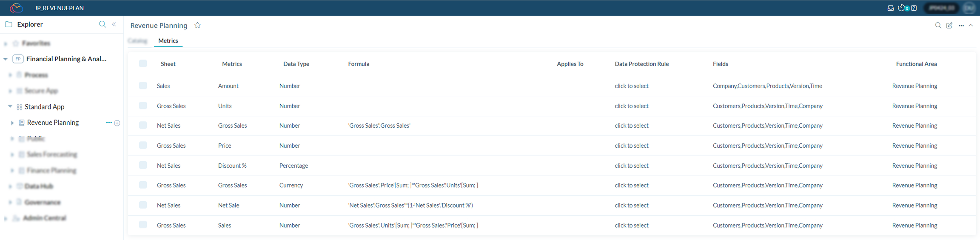Expand the Revenue Planning tree node arrow
Viewport: 980px width, 240px height.
tap(12, 123)
